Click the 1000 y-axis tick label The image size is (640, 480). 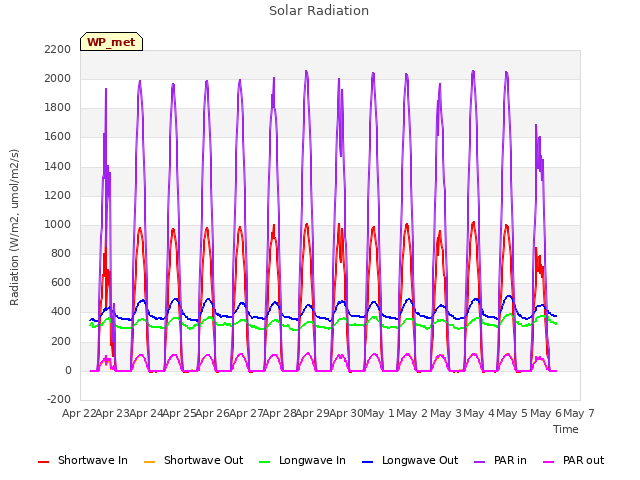coord(58,224)
